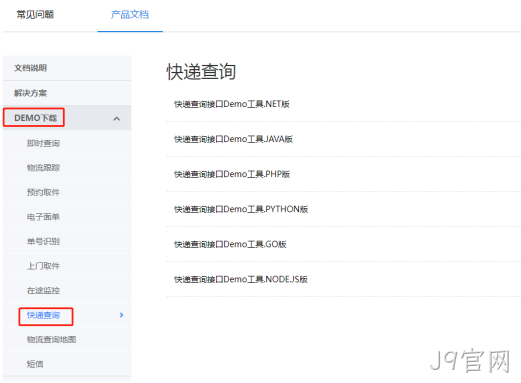Select 单号识别 in the sidebar

tap(43, 241)
